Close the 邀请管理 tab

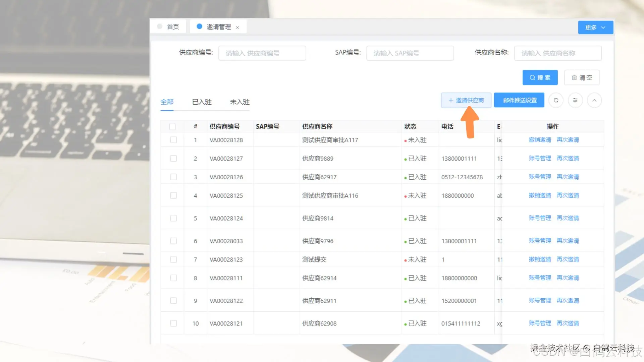click(x=237, y=27)
